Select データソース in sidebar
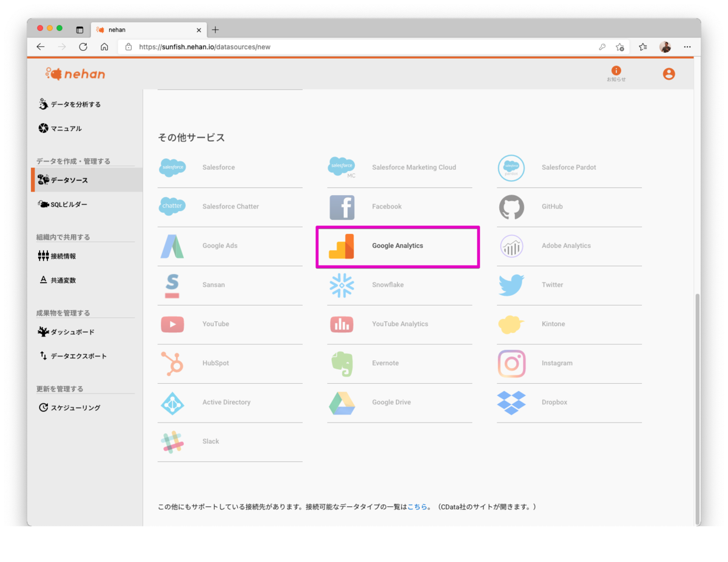Viewport: 728px width, 562px height. pyautogui.click(x=87, y=180)
